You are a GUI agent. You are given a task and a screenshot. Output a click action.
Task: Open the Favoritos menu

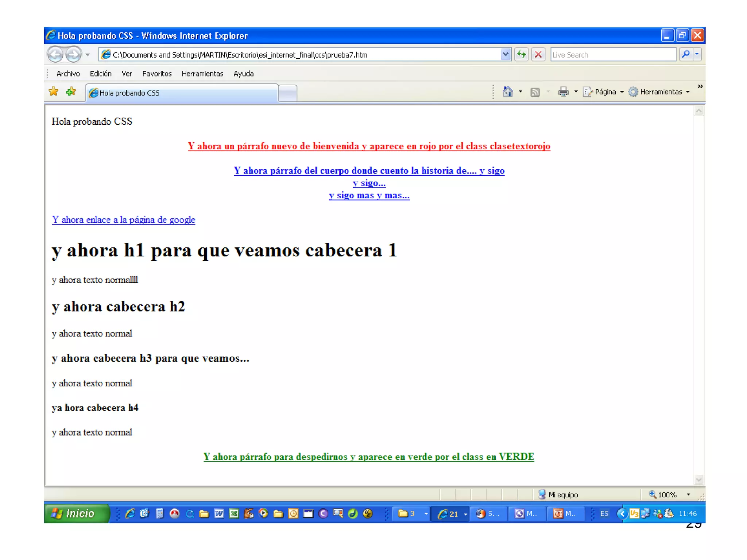[x=157, y=74]
